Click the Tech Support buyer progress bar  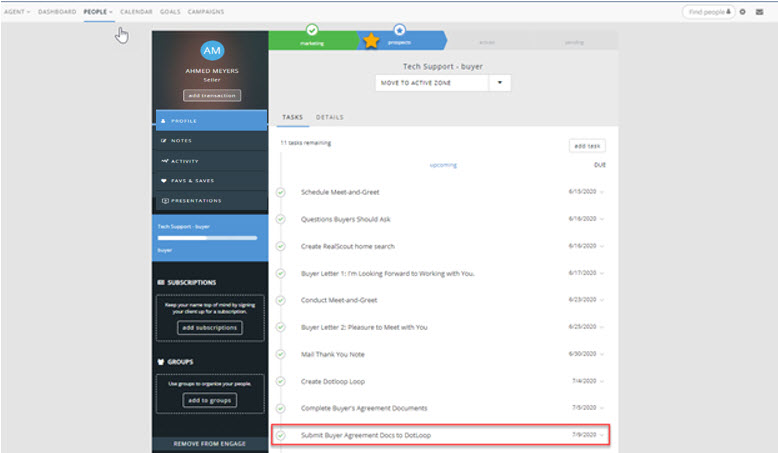click(207, 238)
